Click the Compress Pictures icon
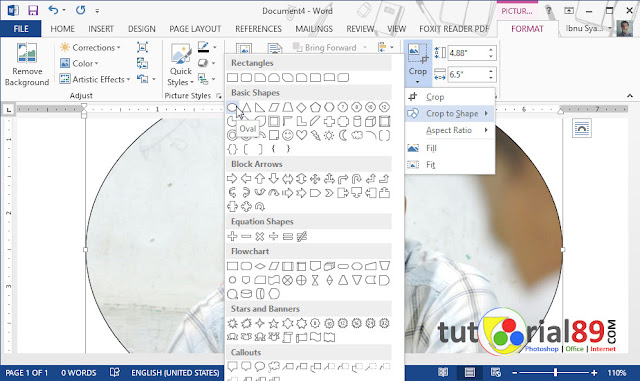 pos(142,47)
